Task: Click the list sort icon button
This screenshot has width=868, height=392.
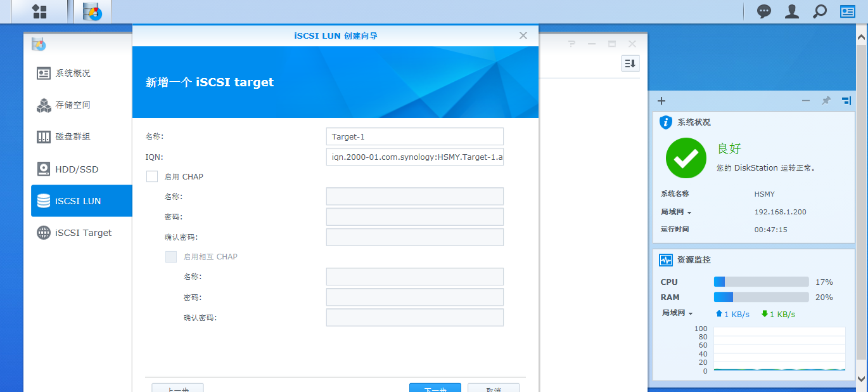Action: (630, 63)
